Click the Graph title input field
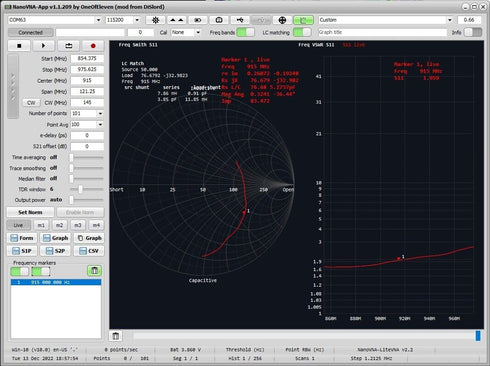490x366 pixels. [x=382, y=32]
